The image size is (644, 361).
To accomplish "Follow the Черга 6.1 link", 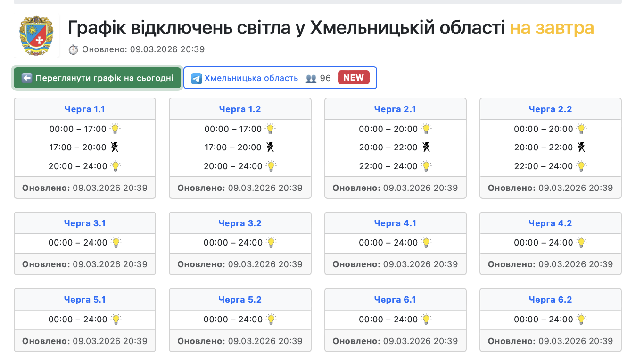I will click(395, 300).
